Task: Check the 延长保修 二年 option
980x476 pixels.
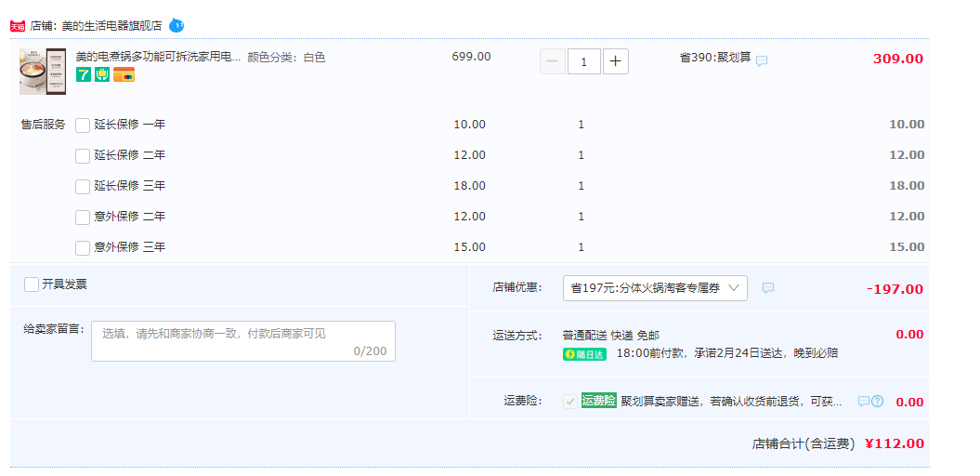Action: (x=83, y=156)
